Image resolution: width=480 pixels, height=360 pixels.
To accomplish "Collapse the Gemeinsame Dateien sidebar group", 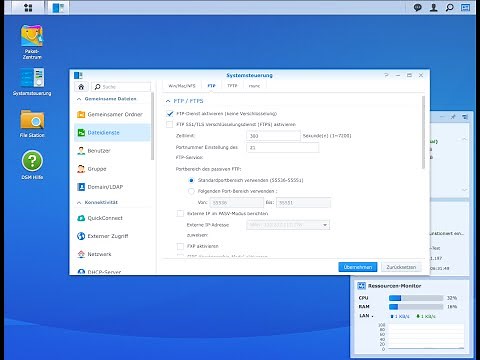I will pyautogui.click(x=79, y=99).
